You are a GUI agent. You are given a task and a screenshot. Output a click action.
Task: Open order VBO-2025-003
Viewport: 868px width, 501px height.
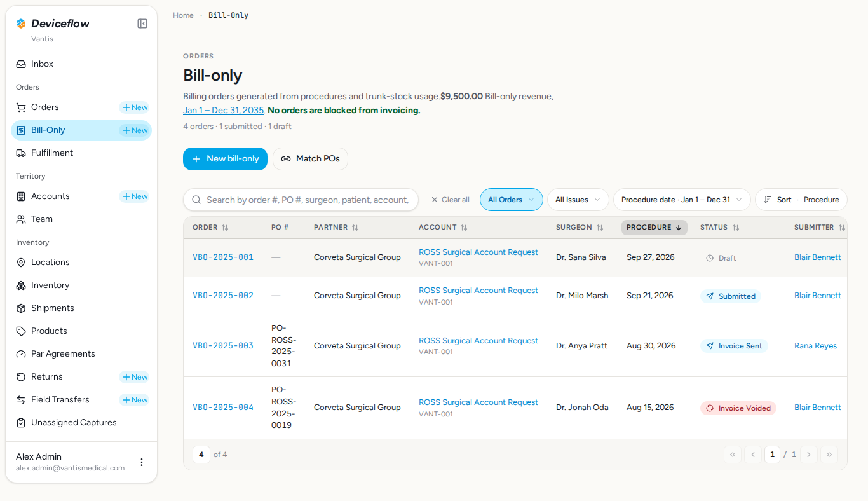click(x=223, y=346)
